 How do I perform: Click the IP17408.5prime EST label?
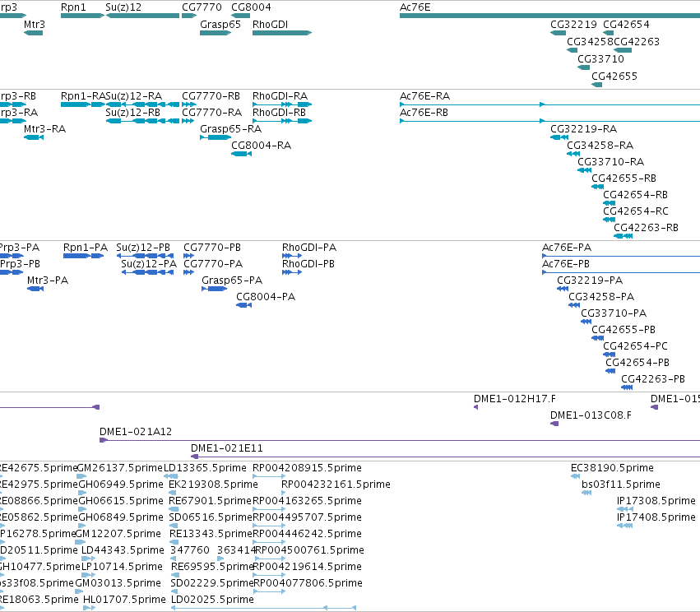656,517
